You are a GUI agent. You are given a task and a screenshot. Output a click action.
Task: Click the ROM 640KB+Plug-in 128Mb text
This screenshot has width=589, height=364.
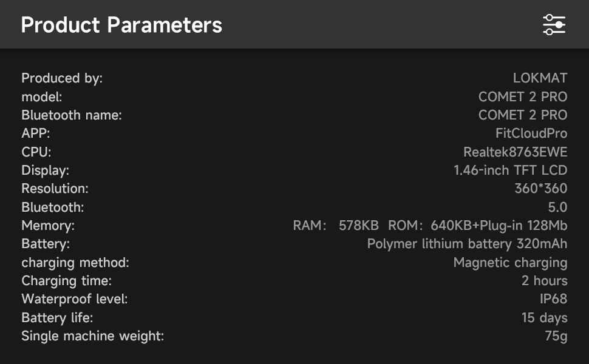click(478, 225)
